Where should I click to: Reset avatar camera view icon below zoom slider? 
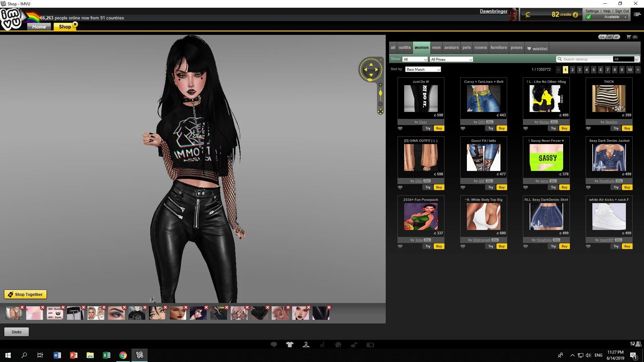pos(380,112)
